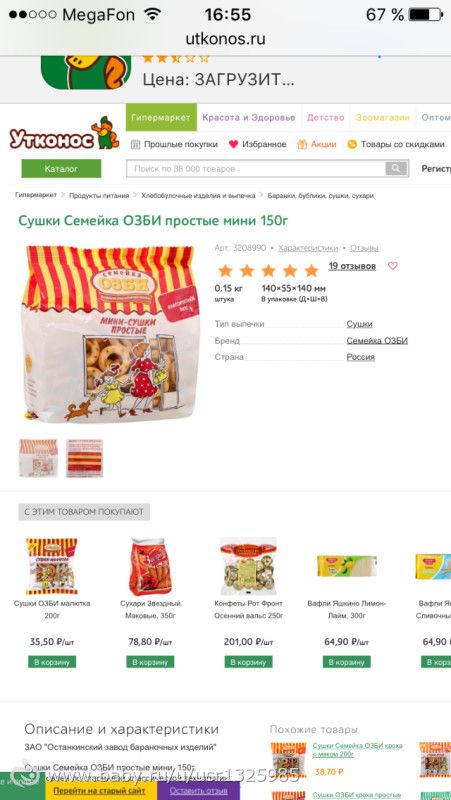Viewport: 451px width, 800px height.
Task: Add Сушки ОЗБИ малютка to cart
Action: (52, 662)
